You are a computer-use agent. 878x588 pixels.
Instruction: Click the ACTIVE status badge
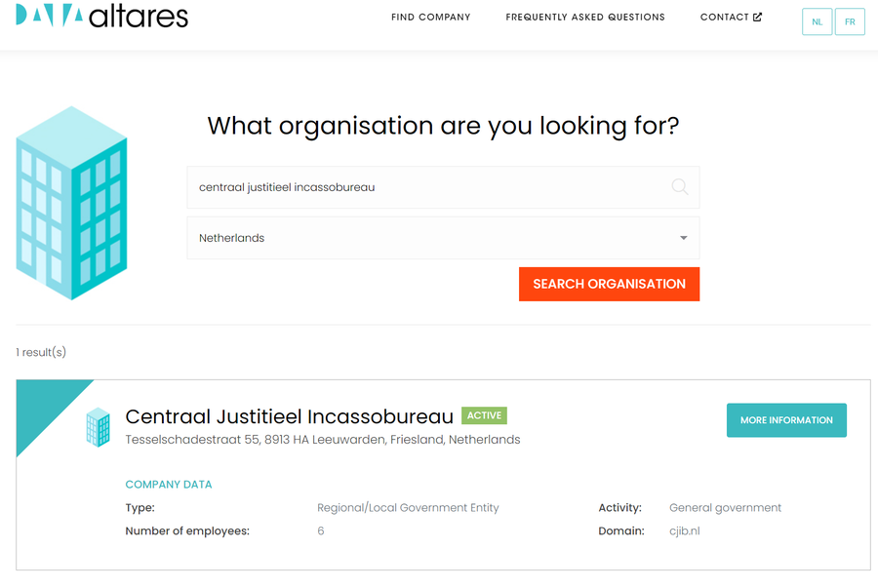click(484, 415)
